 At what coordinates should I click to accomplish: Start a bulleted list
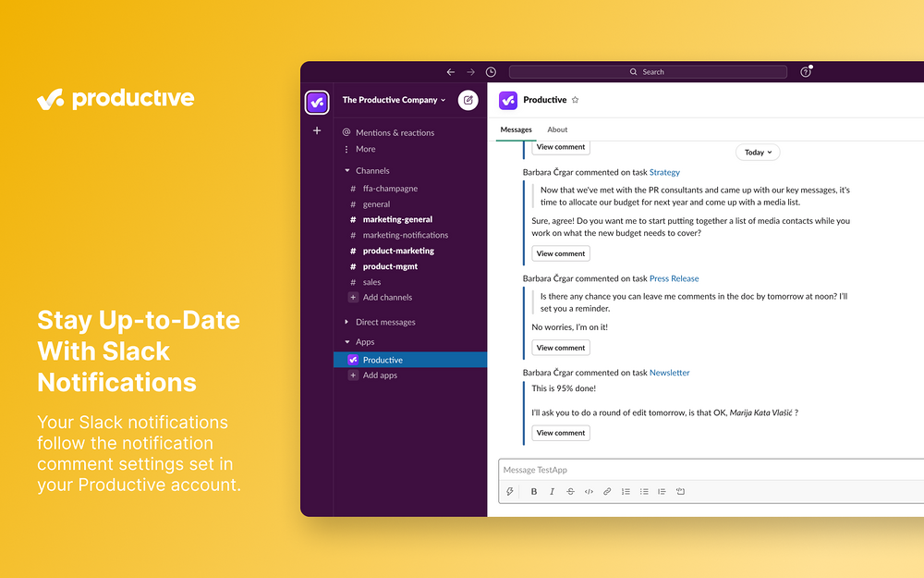(644, 491)
